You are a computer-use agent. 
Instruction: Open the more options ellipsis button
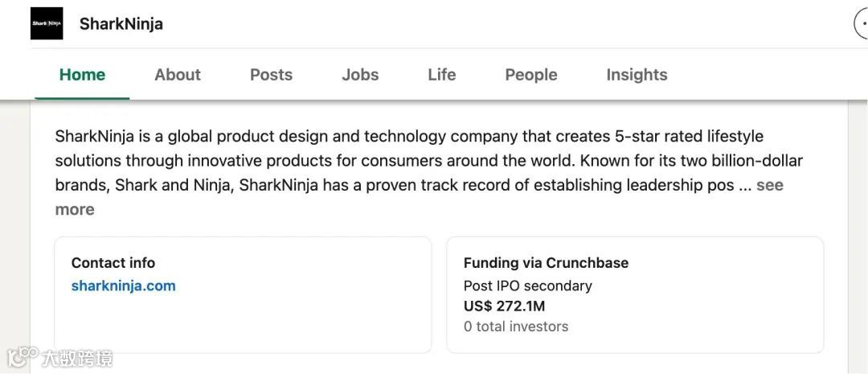click(861, 24)
